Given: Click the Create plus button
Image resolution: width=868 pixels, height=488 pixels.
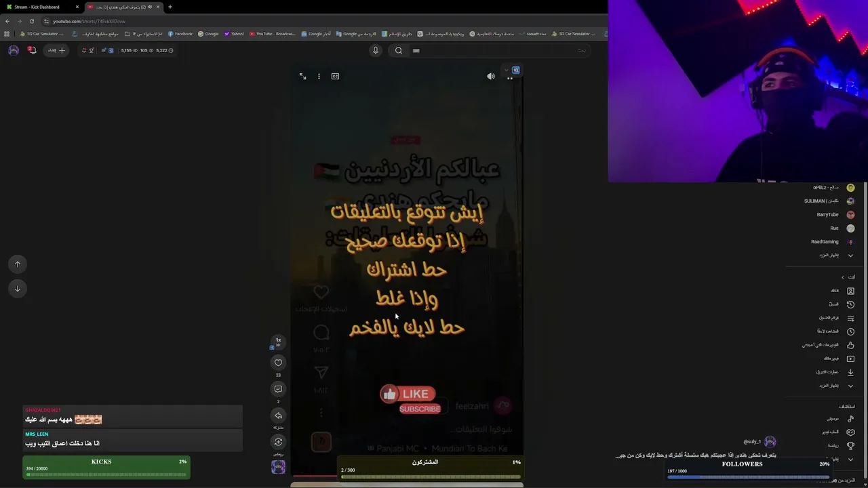Looking at the screenshot, I should click(57, 50).
